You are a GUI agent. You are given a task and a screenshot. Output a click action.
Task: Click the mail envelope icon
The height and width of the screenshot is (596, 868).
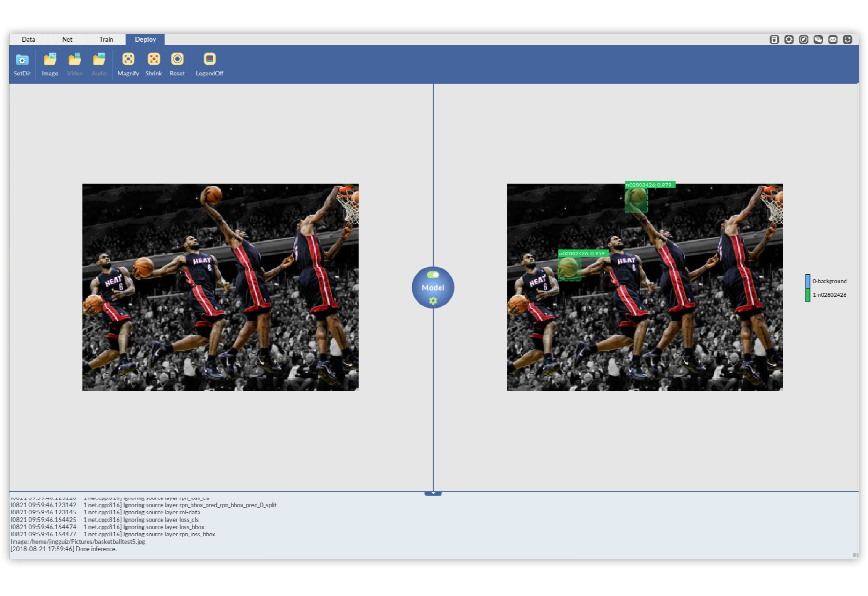(832, 39)
